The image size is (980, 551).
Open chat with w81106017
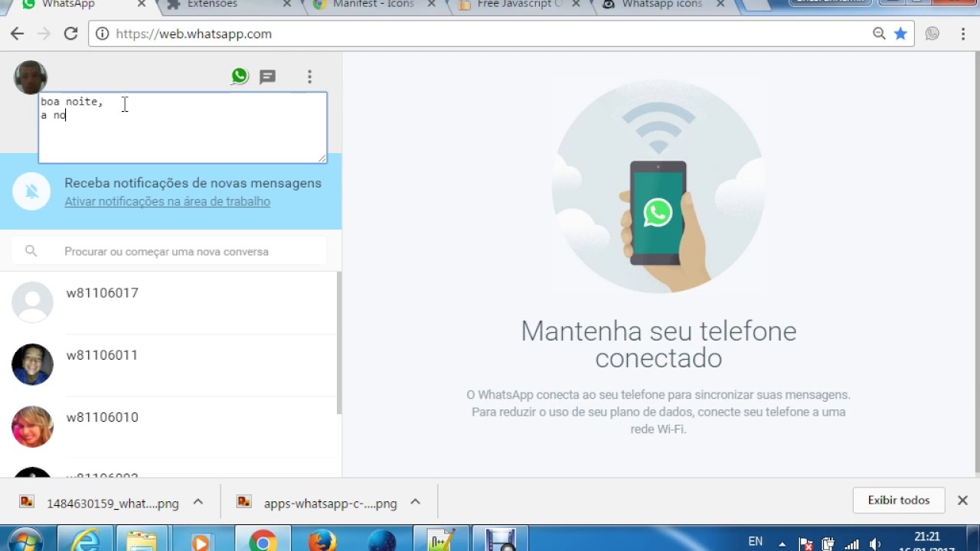coord(168,302)
